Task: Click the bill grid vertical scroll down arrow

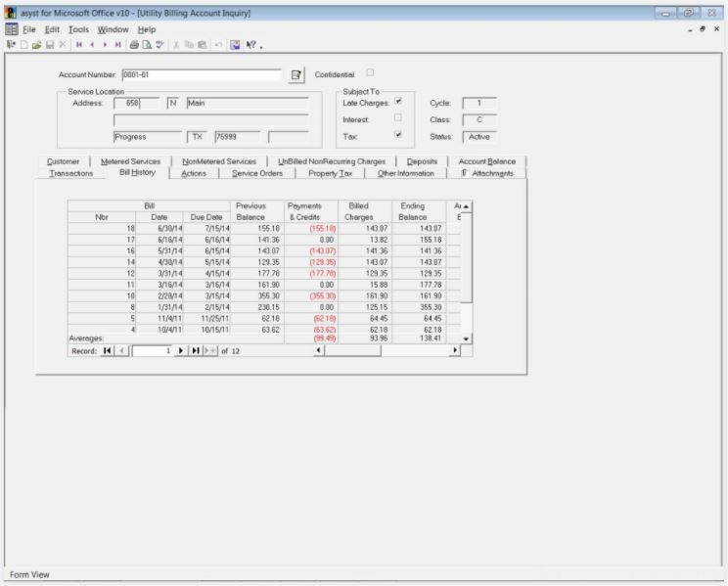Action: (x=466, y=338)
